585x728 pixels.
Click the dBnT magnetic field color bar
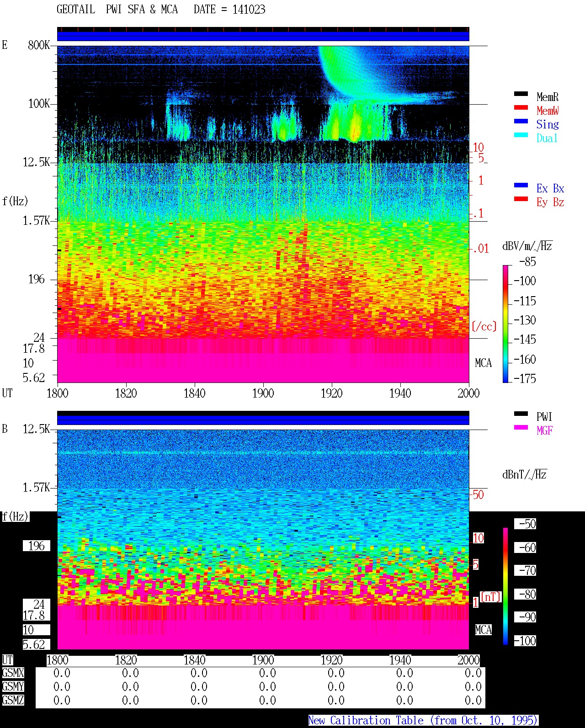coord(505,586)
